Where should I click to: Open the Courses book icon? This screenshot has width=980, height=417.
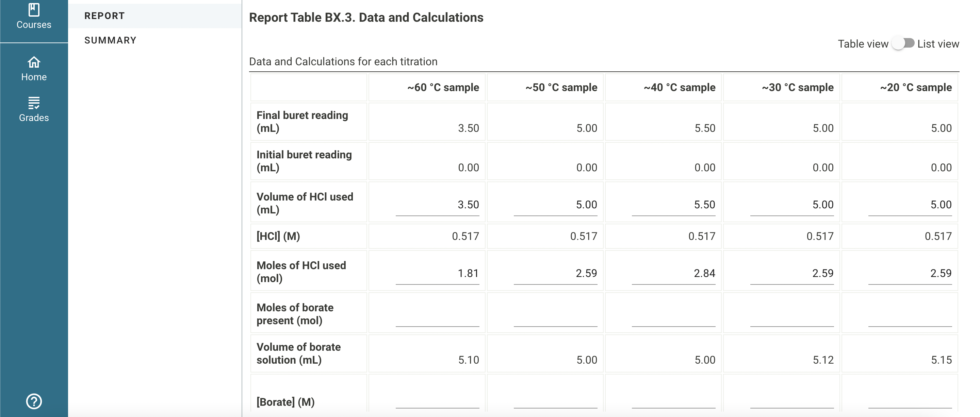34,10
